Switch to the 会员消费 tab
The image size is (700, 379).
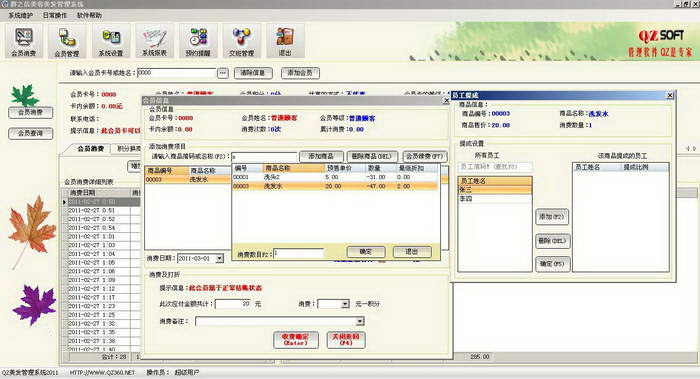pyautogui.click(x=91, y=149)
